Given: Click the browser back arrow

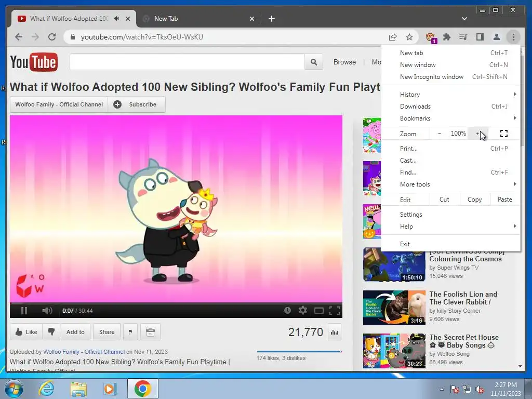Looking at the screenshot, I should (19, 37).
